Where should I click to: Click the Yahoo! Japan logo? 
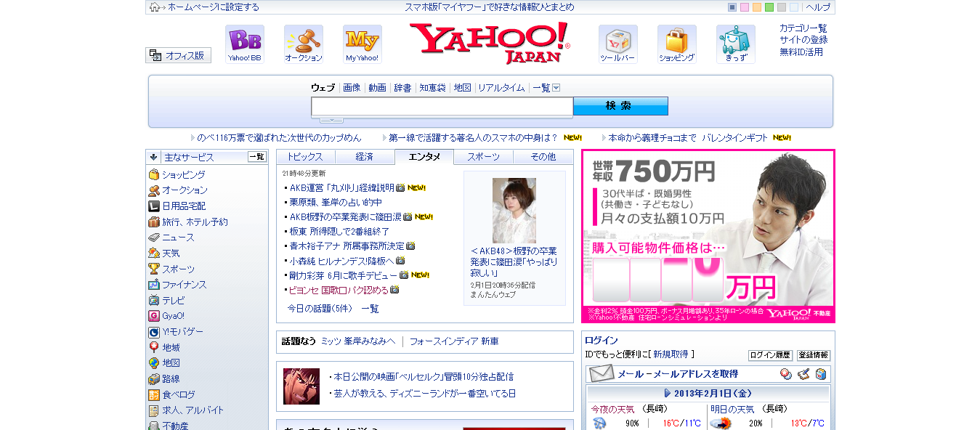pyautogui.click(x=490, y=43)
